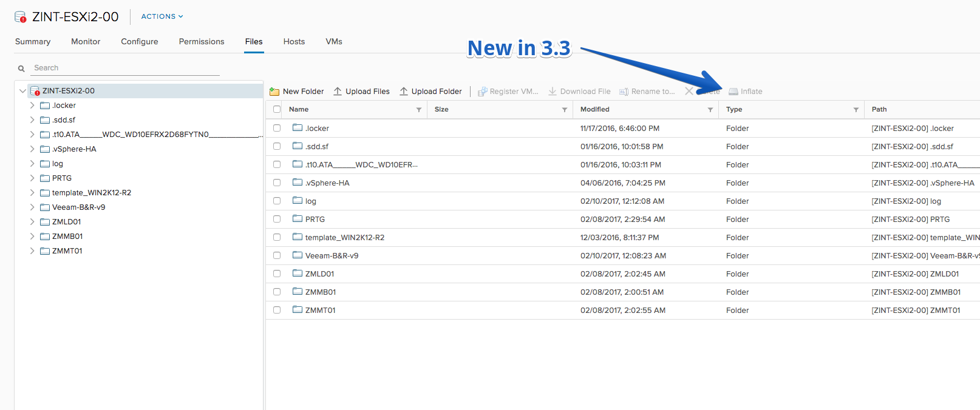
Task: Expand the ZMLD01 tree node
Action: 32,222
